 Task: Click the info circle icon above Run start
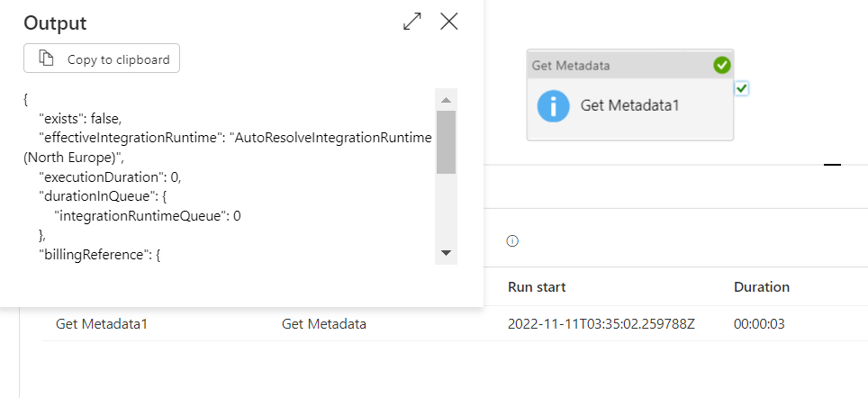[512, 240]
